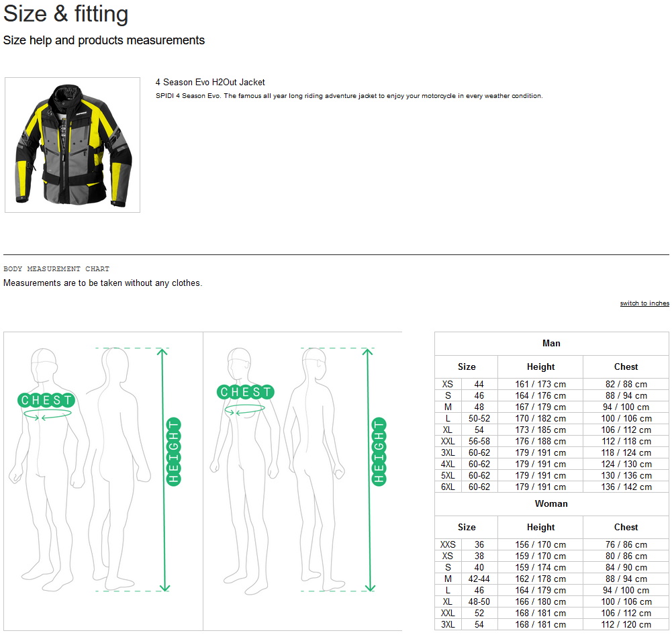
Task: Select Man height '173 / 185 cm'
Action: (x=540, y=430)
